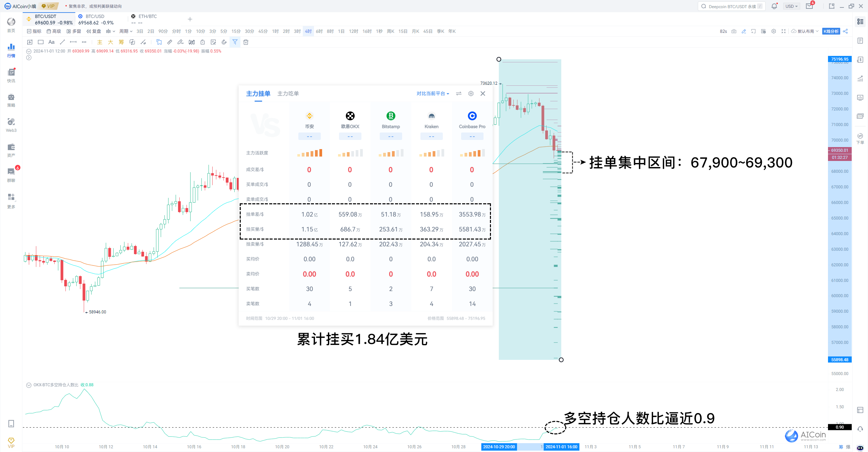Toggle the second indicator circle under OHLC
The width and height of the screenshot is (868, 452).
[29, 58]
